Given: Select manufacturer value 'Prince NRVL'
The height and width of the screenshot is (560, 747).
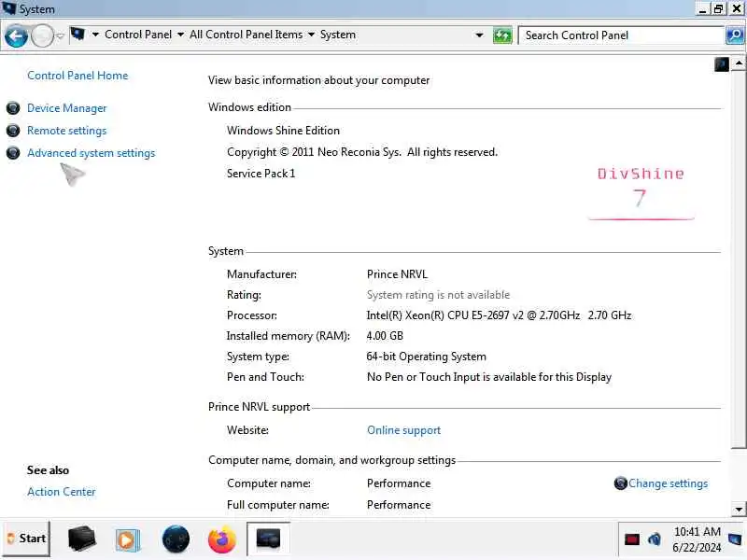Looking at the screenshot, I should [x=397, y=274].
